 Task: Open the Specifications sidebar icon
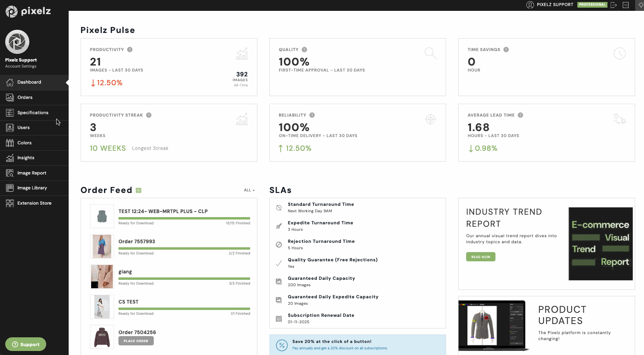coord(10,113)
